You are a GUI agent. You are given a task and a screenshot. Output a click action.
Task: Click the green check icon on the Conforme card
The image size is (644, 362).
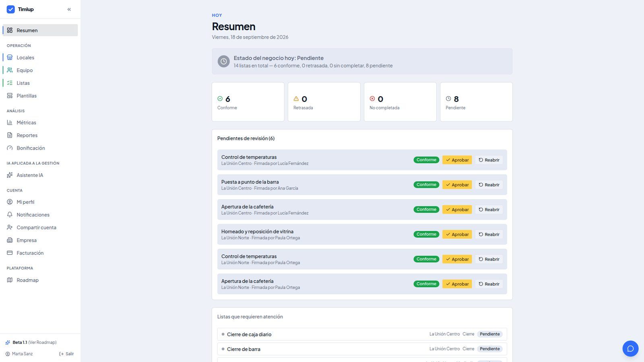220,99
